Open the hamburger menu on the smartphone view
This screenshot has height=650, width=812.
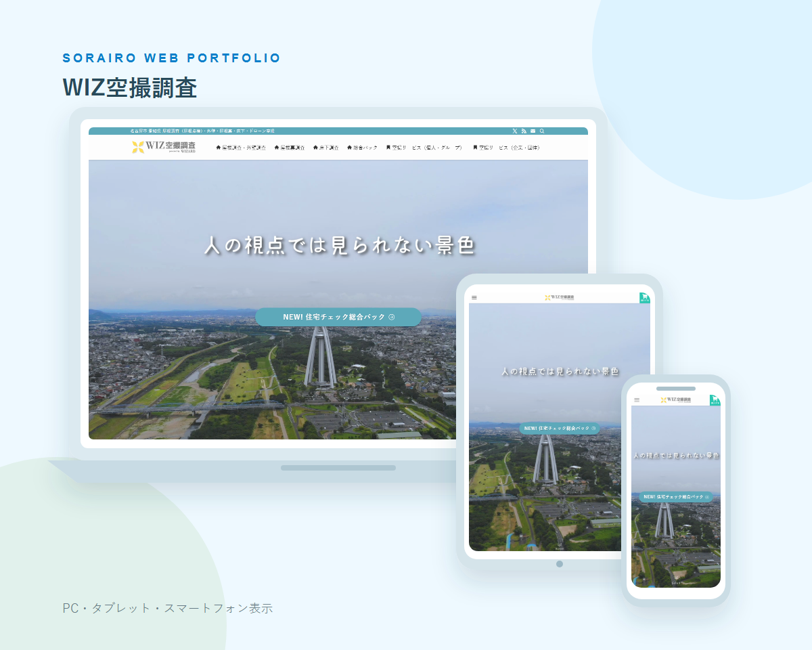(637, 400)
